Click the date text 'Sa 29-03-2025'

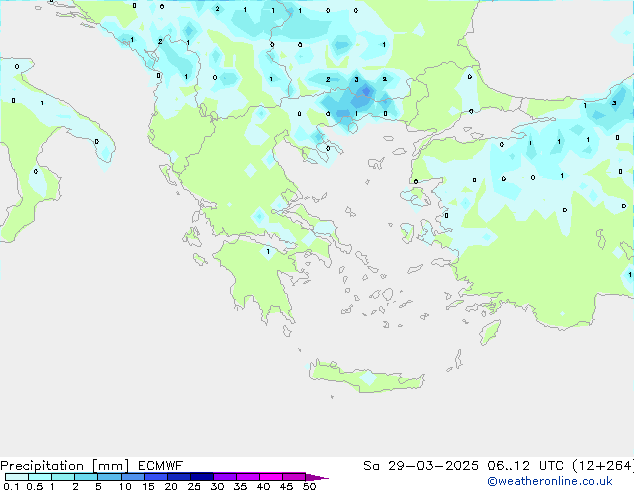click(x=421, y=466)
